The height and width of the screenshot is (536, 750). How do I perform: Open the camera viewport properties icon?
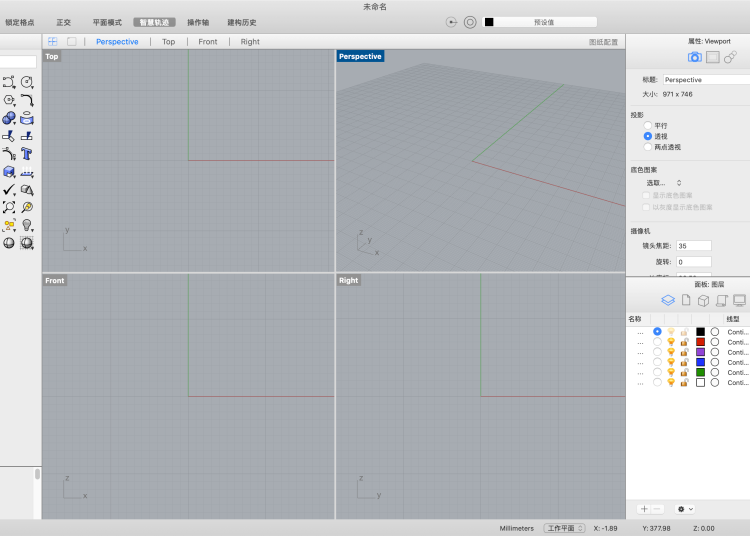point(695,58)
